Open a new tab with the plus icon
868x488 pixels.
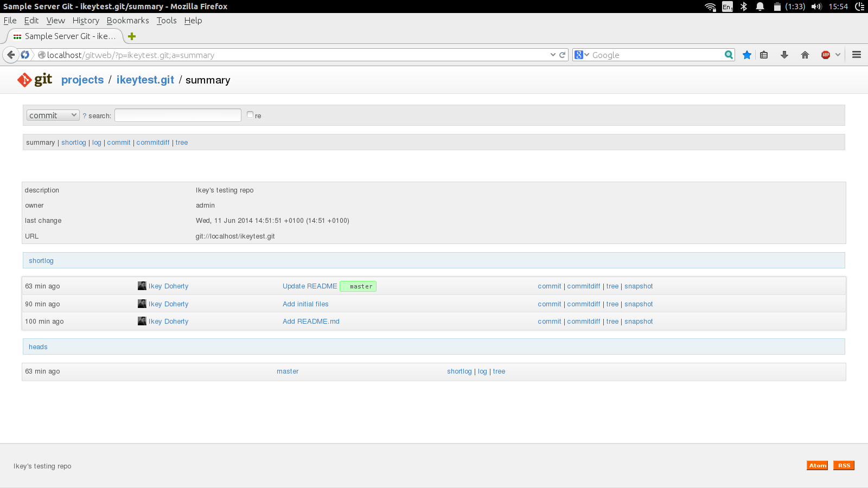(132, 36)
